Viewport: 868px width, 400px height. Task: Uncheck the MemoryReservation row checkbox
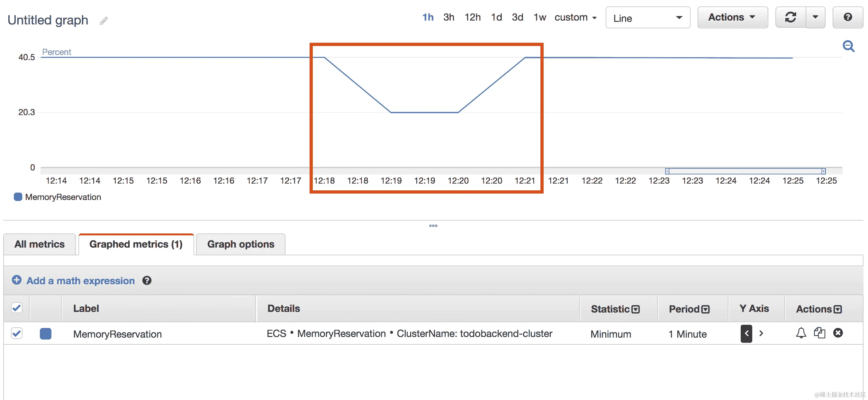click(16, 333)
